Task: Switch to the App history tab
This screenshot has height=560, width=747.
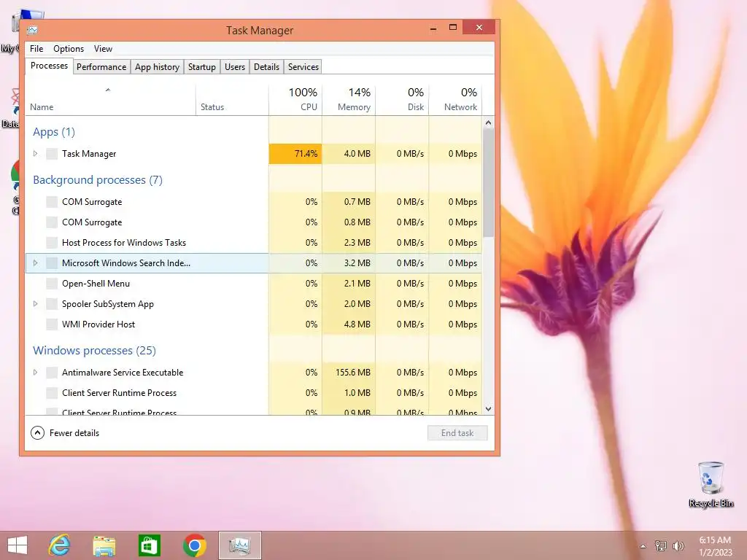Action: pyautogui.click(x=157, y=66)
